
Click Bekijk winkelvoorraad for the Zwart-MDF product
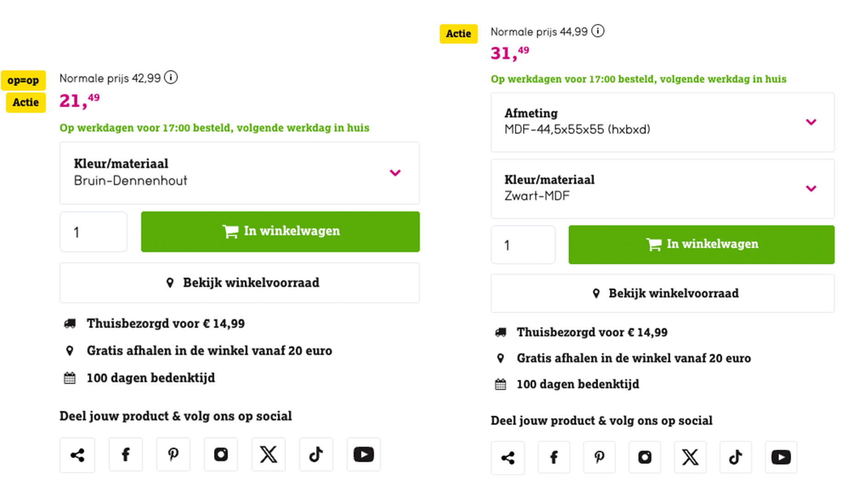[663, 293]
